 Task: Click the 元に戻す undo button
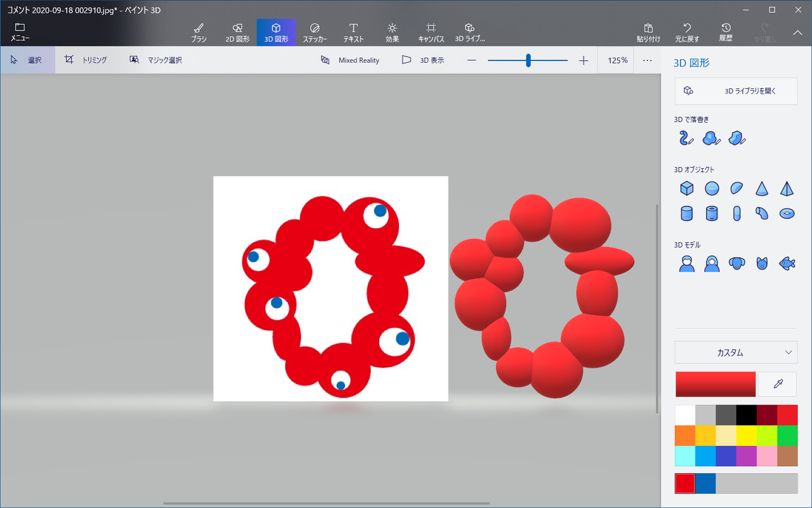click(x=687, y=32)
